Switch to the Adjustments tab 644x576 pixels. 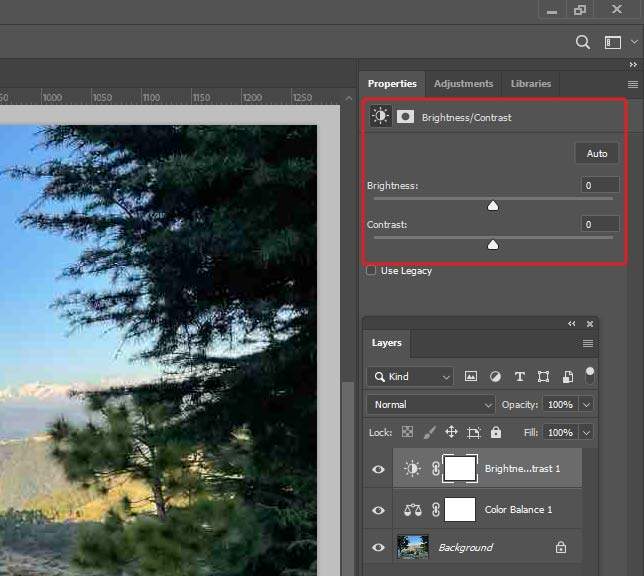tap(463, 84)
